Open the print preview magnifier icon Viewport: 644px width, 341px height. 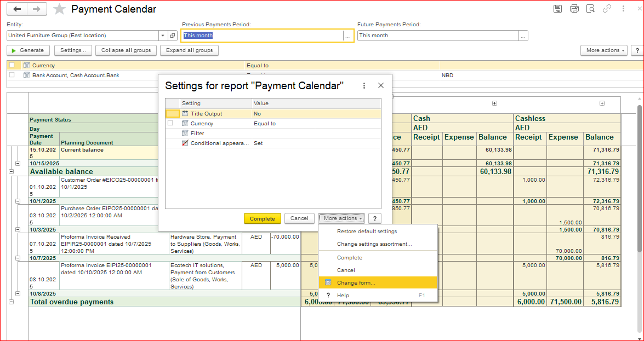click(x=590, y=9)
